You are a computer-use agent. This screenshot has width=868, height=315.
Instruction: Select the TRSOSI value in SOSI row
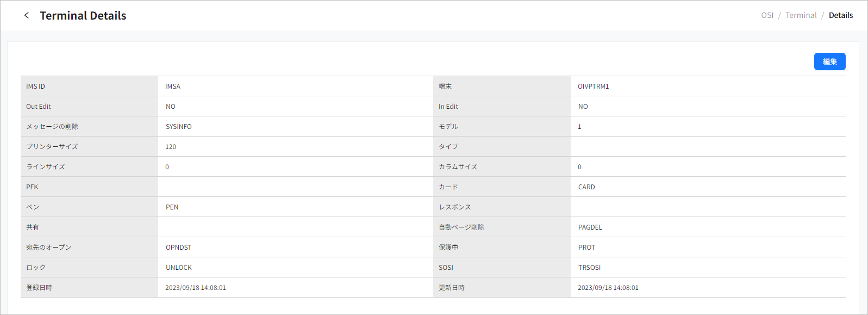tap(589, 268)
